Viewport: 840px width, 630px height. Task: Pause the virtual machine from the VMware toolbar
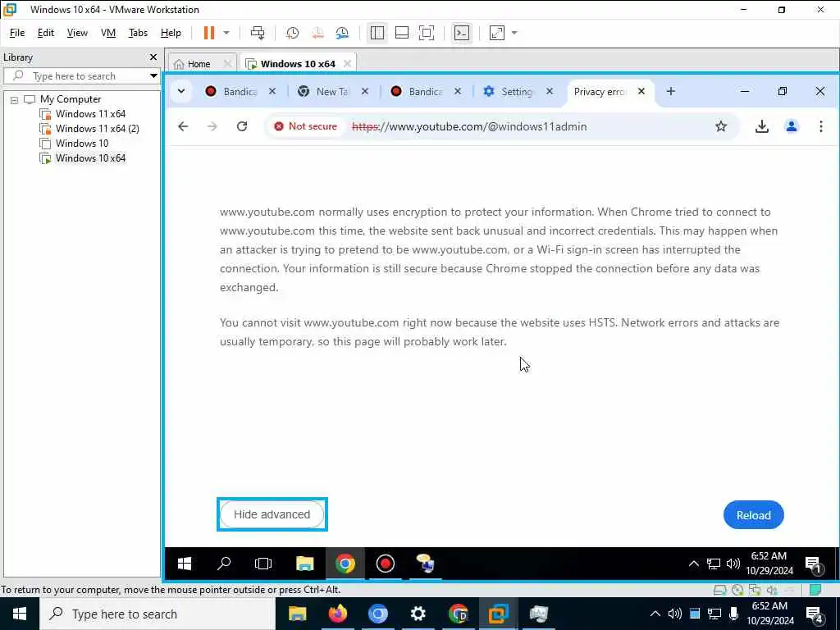click(x=209, y=33)
